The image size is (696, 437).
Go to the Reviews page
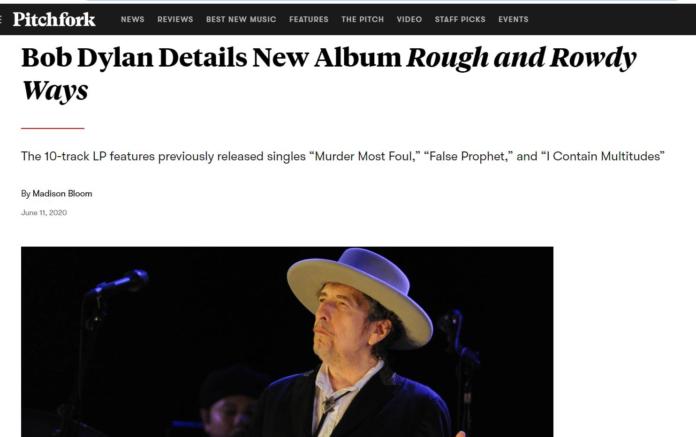[x=175, y=20]
